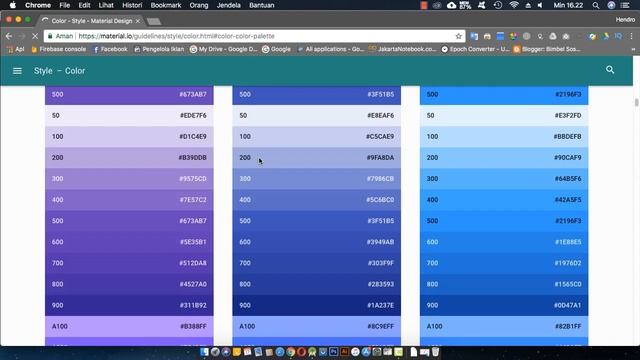Bookmark this page with the star
640x360 pixels.
click(458, 36)
